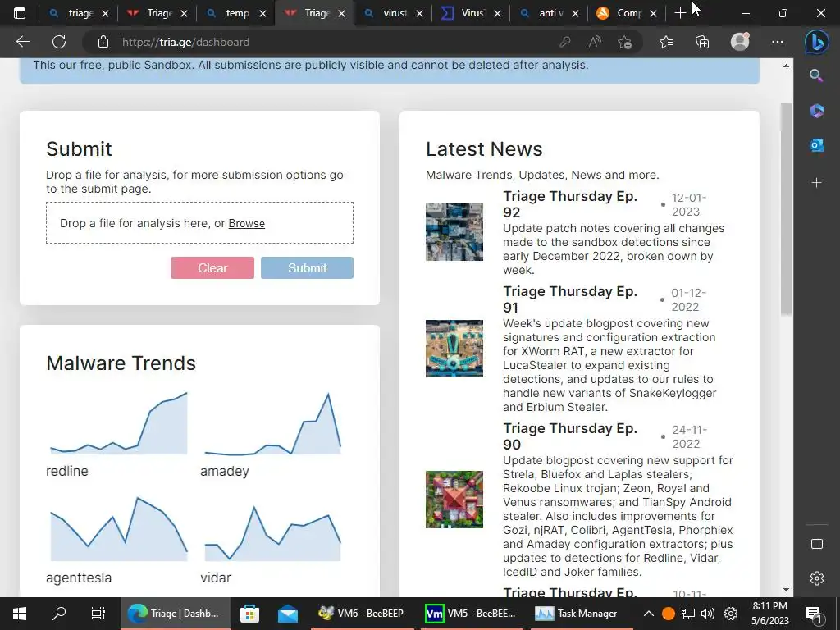Open the notification center icon
This screenshot has width=840, height=630.
pyautogui.click(x=815, y=614)
